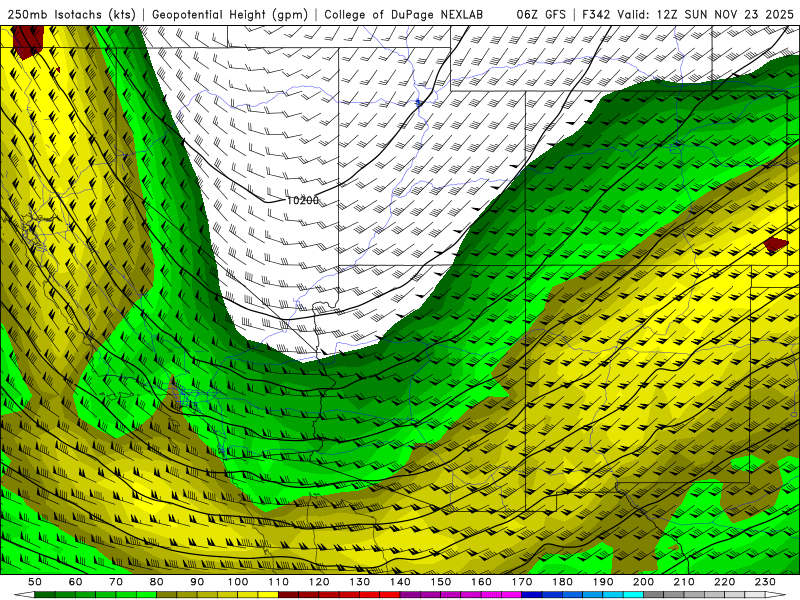This screenshot has width=800, height=600.
Task: Click the '120' color scale label
Action: click(319, 582)
